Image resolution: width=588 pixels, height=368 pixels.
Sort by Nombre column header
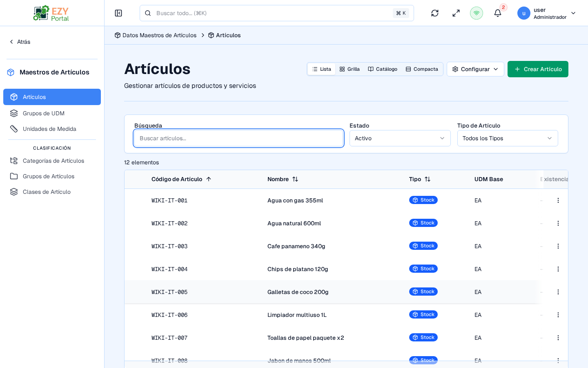[283, 179]
